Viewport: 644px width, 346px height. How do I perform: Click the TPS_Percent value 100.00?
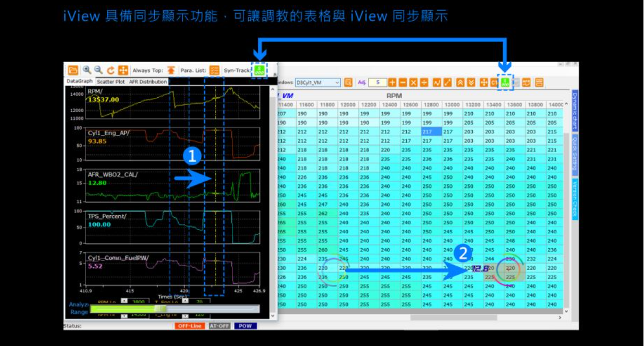click(x=99, y=225)
